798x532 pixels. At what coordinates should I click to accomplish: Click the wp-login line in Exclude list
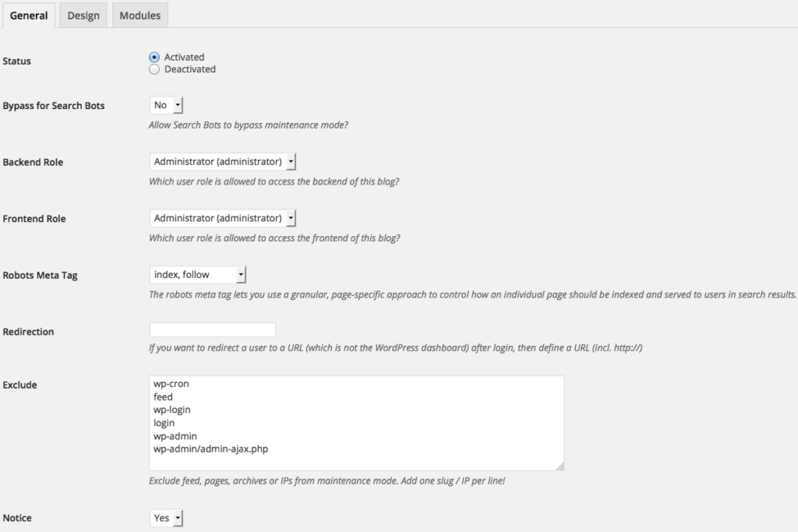(172, 410)
